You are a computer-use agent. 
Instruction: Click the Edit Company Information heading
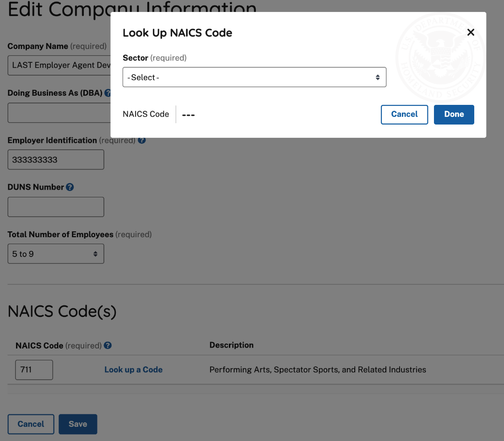pyautogui.click(x=132, y=9)
